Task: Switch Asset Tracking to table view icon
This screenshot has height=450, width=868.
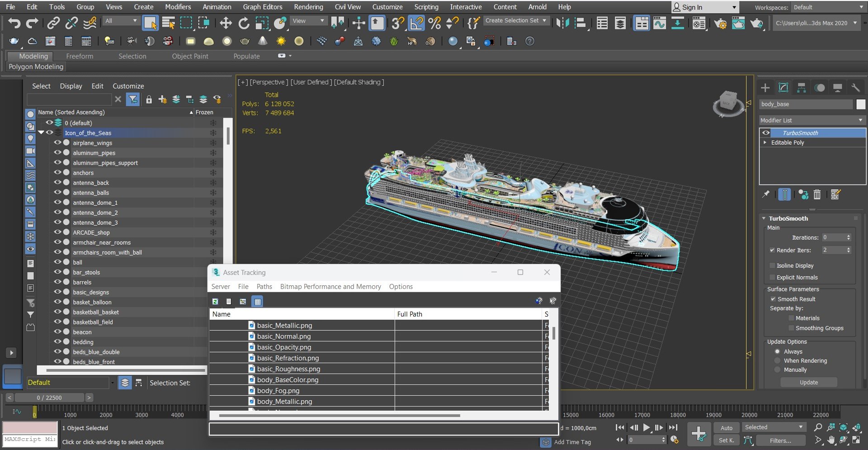Action: [258, 301]
